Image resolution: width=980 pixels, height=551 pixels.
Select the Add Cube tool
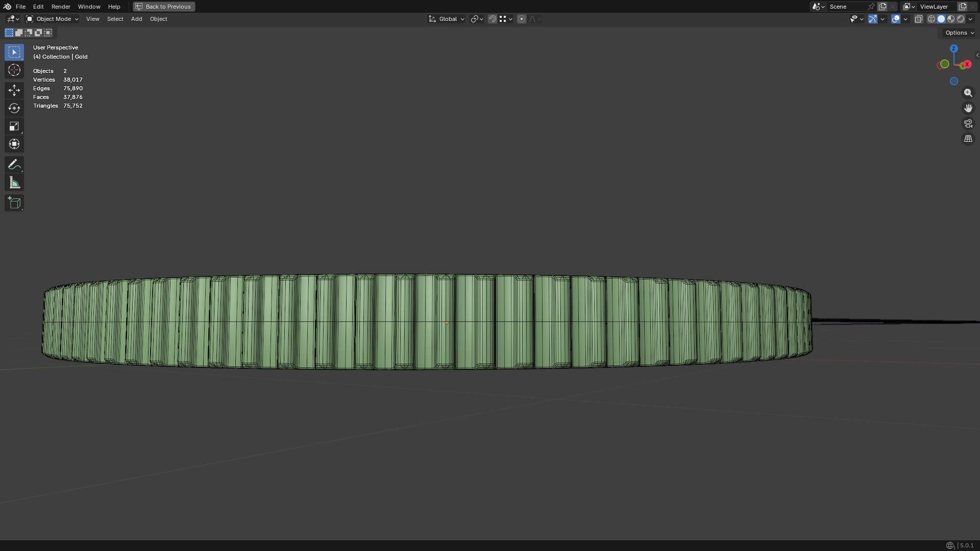pos(14,203)
